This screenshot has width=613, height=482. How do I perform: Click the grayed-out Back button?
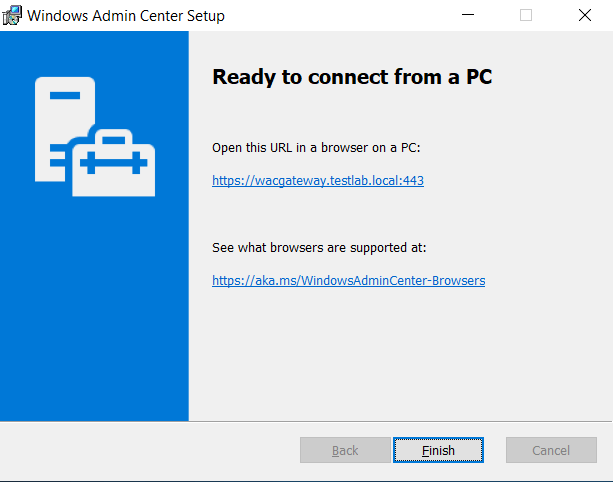click(345, 450)
